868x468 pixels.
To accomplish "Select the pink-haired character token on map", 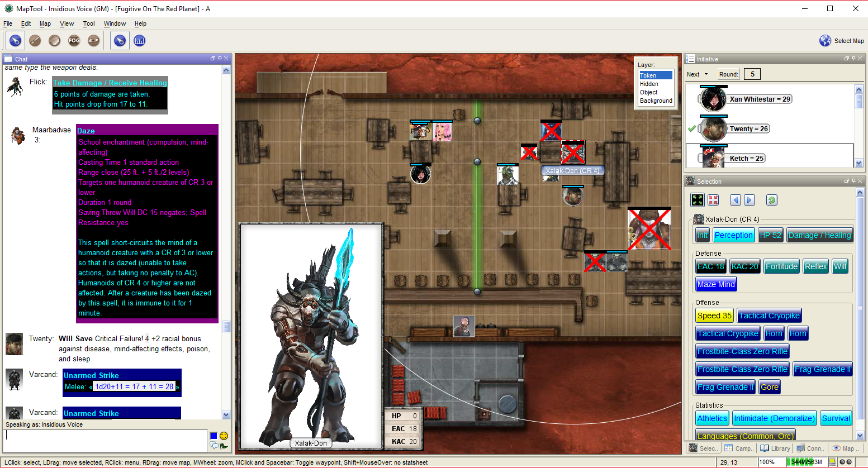I will (442, 132).
